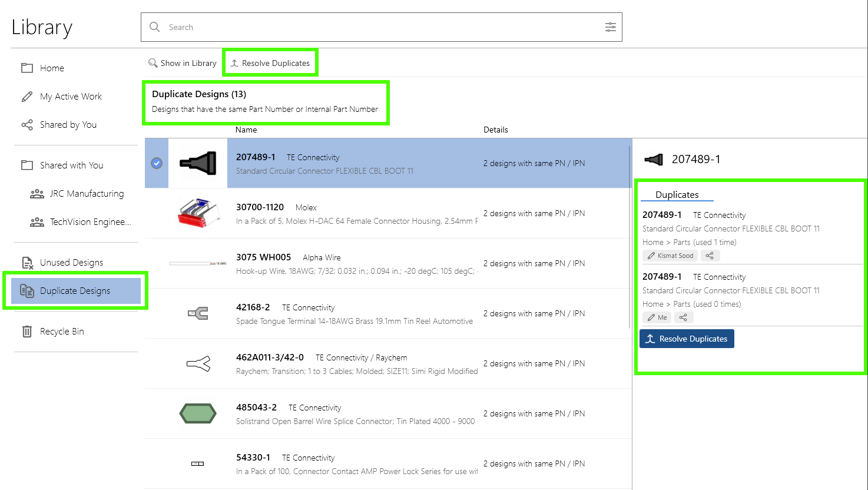Select 54330-1 TE Connectivity row
The height and width of the screenshot is (490, 868).
387,463
